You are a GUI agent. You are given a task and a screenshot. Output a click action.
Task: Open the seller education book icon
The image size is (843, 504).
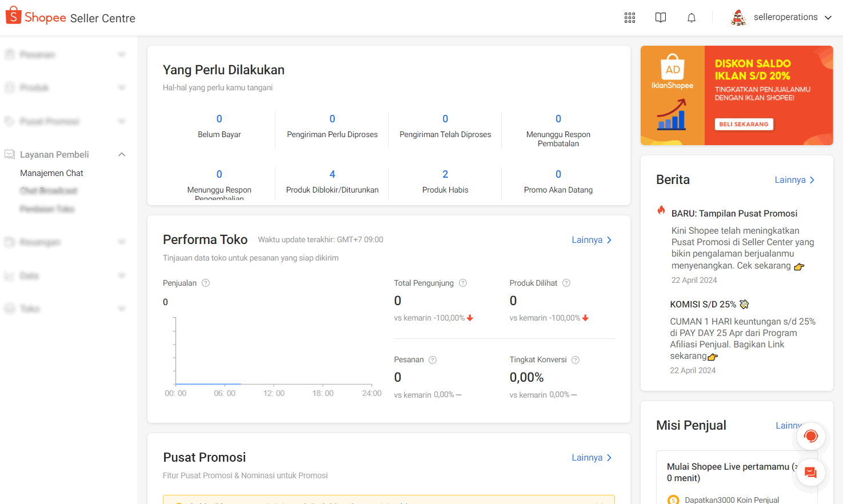pyautogui.click(x=661, y=18)
